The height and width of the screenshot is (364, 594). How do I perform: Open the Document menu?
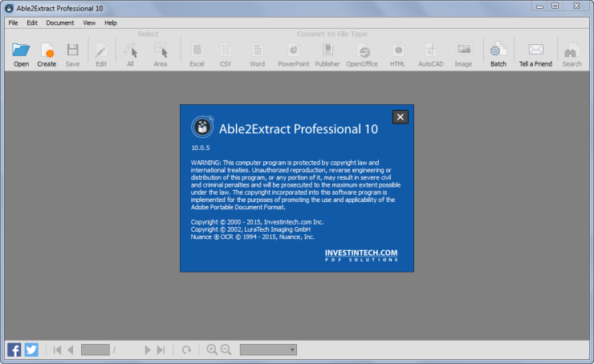pyautogui.click(x=60, y=22)
